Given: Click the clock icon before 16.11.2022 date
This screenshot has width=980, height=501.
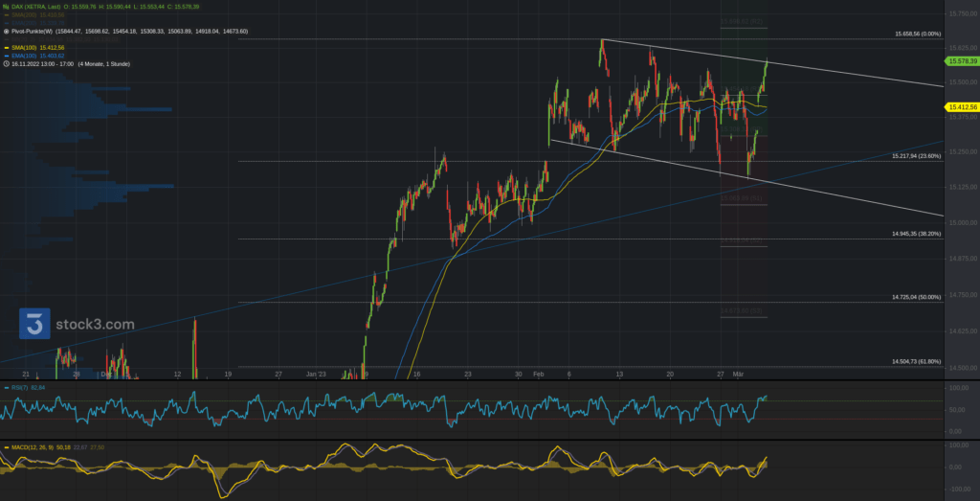Looking at the screenshot, I should [7, 64].
